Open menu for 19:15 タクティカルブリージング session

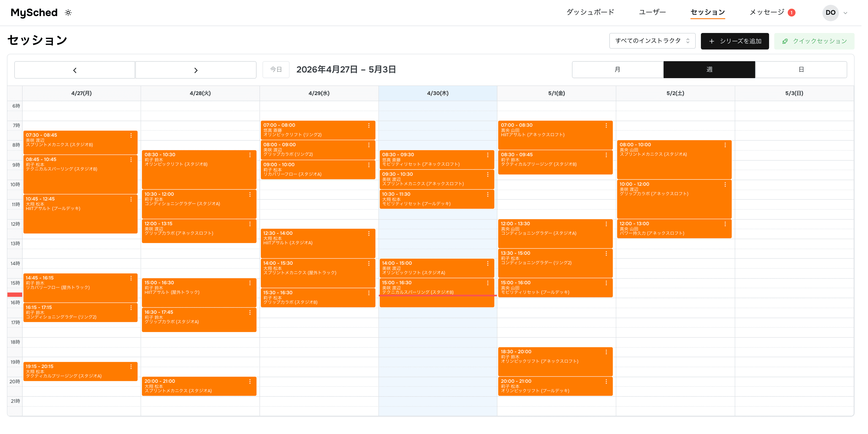131,367
